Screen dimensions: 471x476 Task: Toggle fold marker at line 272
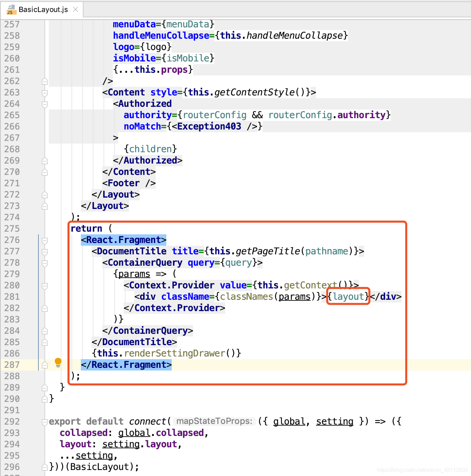pos(45,195)
